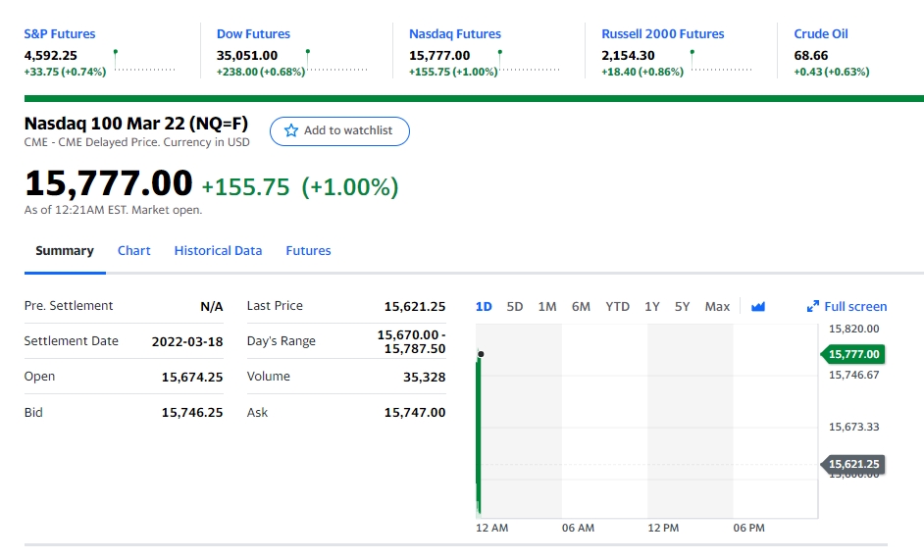Image resolution: width=924 pixels, height=560 pixels.
Task: Open the Dow Futures ticker link
Action: [x=253, y=34]
